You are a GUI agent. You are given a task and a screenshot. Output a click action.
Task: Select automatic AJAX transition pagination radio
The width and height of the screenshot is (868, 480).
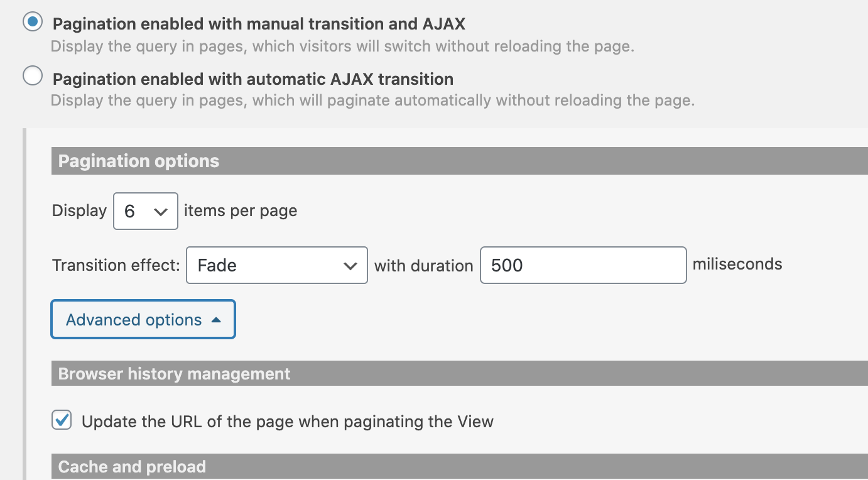coord(33,76)
